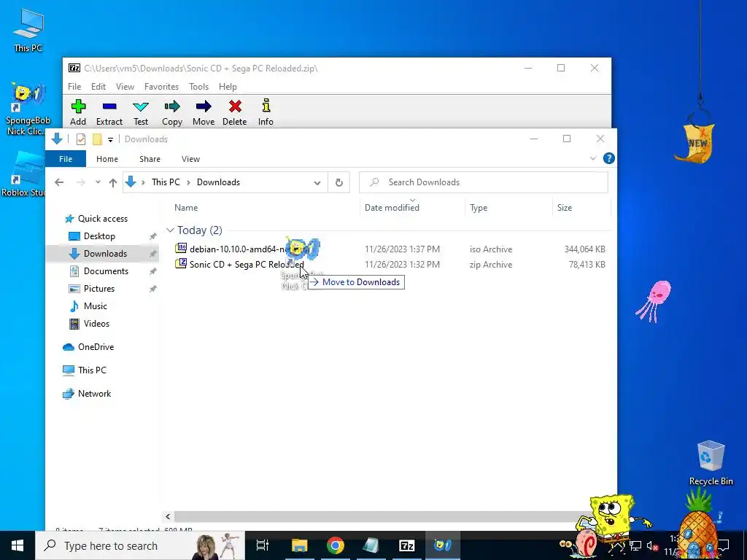Open Desktop in the navigation pane
The width and height of the screenshot is (747, 560).
pos(99,236)
